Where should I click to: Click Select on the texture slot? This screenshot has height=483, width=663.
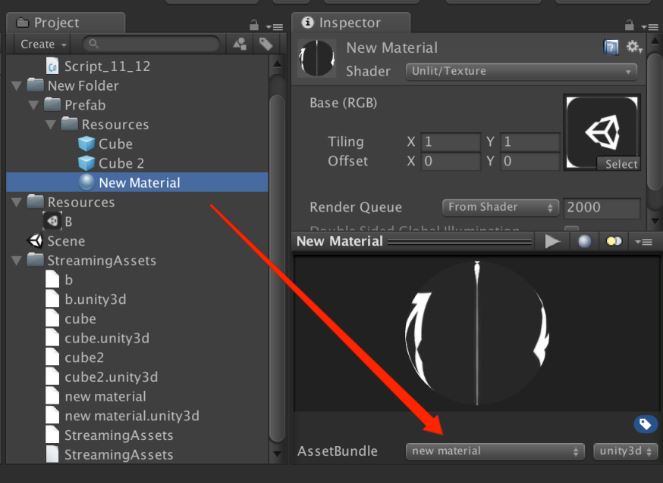coord(620,164)
